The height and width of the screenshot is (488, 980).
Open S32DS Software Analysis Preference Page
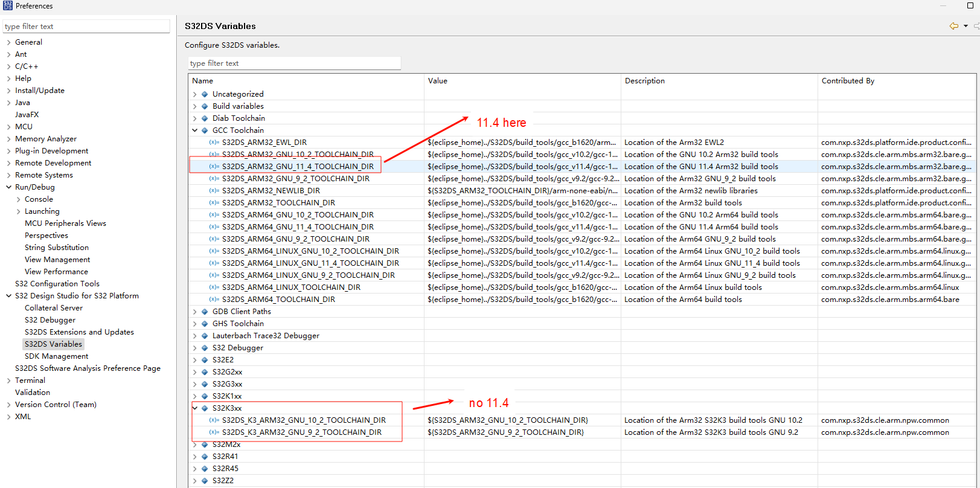[x=88, y=368]
